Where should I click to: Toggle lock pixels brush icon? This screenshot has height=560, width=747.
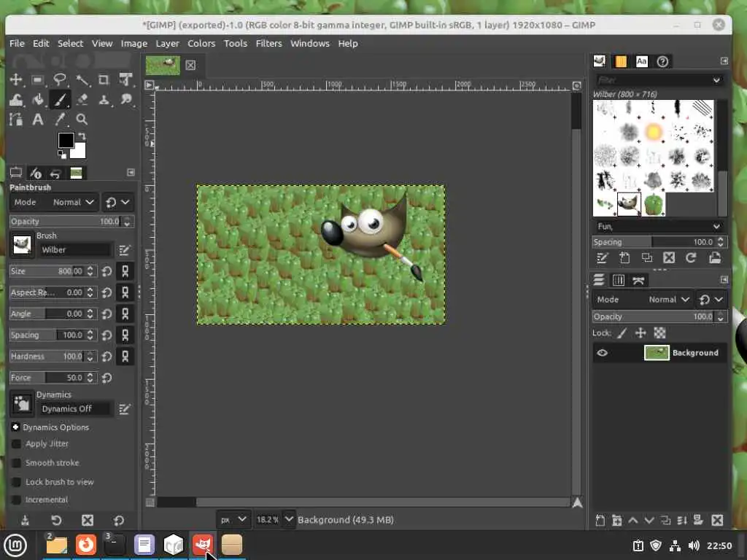pyautogui.click(x=622, y=333)
